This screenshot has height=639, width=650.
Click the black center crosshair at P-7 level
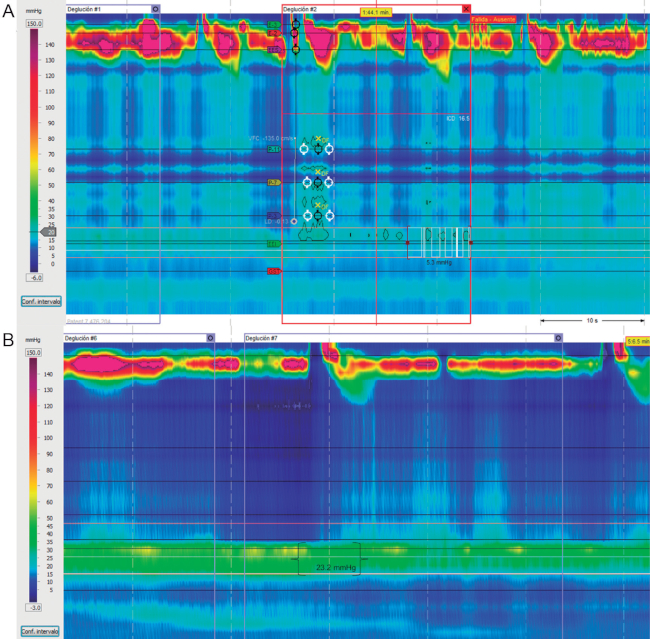pos(318,182)
